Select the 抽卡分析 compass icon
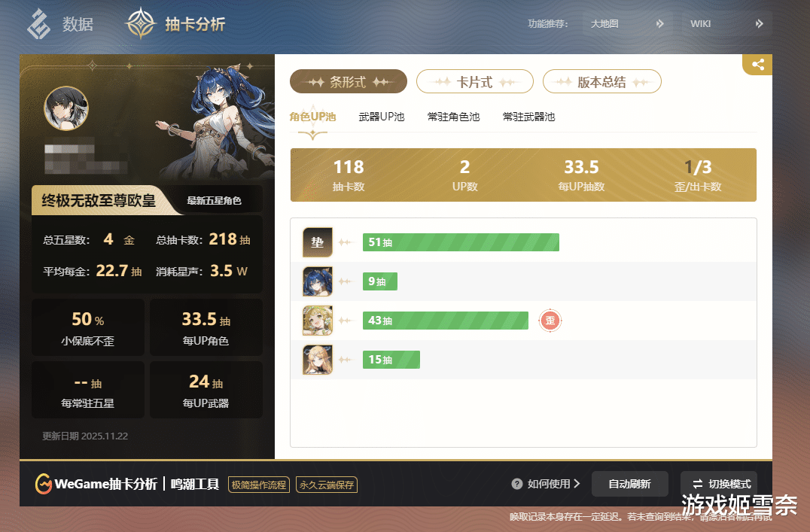Viewport: 810px width, 532px height. click(141, 23)
